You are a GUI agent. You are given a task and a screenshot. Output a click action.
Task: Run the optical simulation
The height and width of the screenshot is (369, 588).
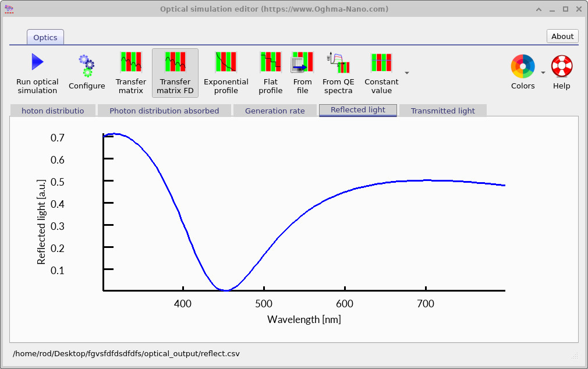[x=37, y=73]
